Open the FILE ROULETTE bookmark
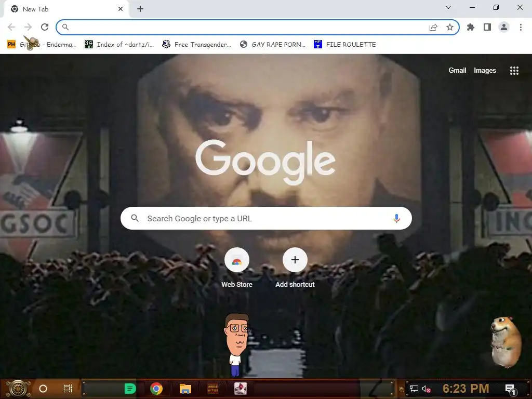 pos(345,45)
